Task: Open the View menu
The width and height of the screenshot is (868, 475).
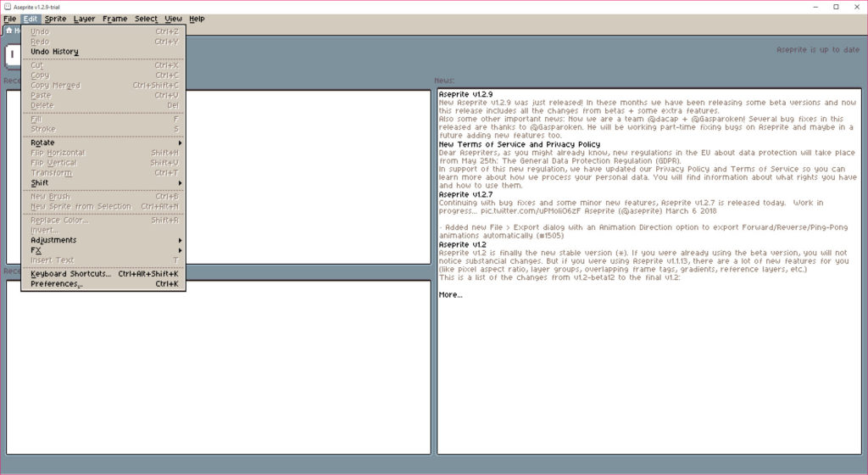Action: pos(173,19)
